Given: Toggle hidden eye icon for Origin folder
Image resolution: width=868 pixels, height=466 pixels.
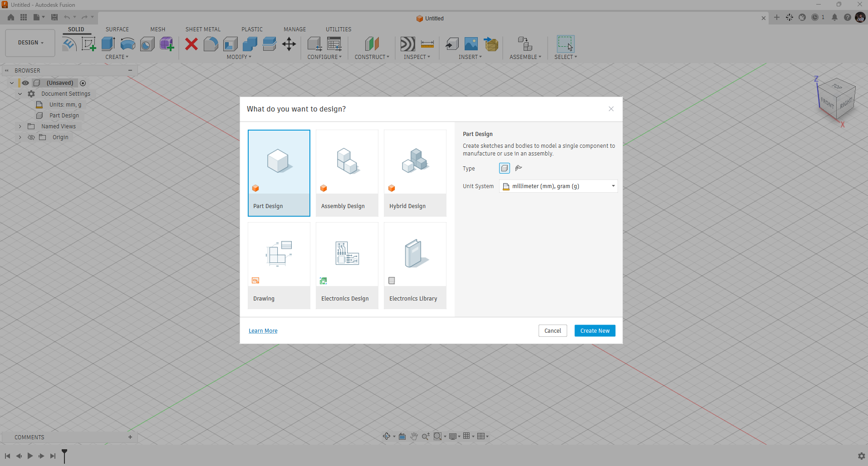Looking at the screenshot, I should 31,137.
